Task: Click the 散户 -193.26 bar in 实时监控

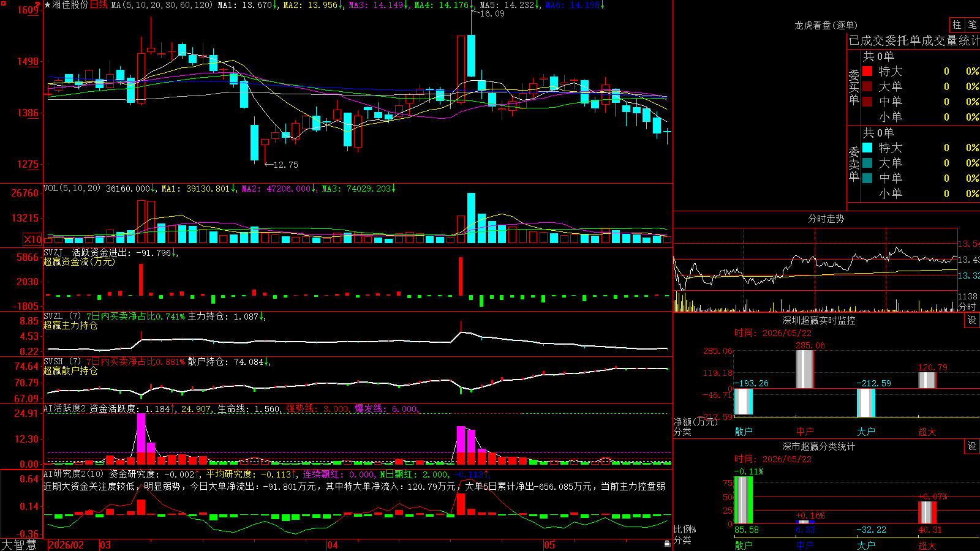Action: [744, 402]
